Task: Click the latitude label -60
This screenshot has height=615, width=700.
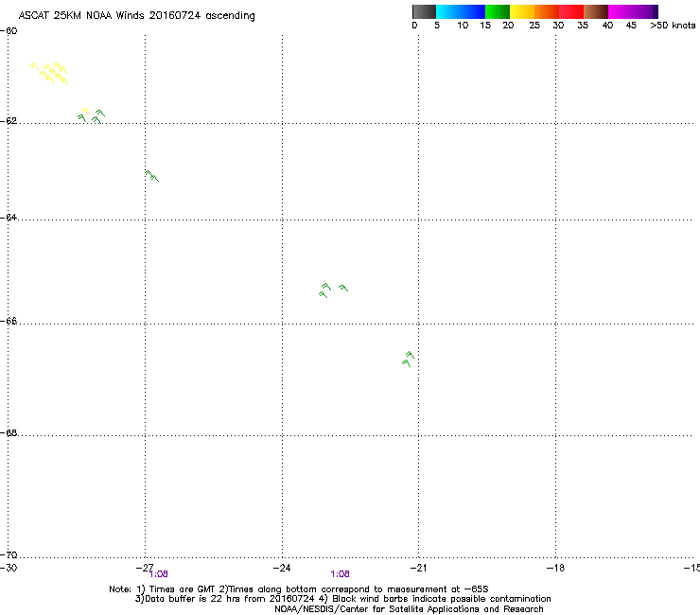Action: pos(9,31)
